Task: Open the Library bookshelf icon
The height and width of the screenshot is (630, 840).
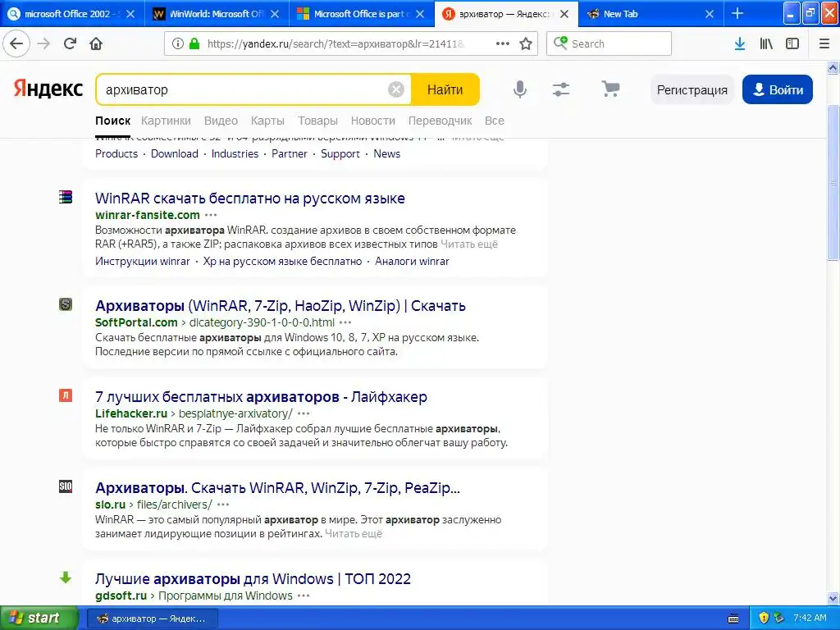Action: [x=766, y=43]
